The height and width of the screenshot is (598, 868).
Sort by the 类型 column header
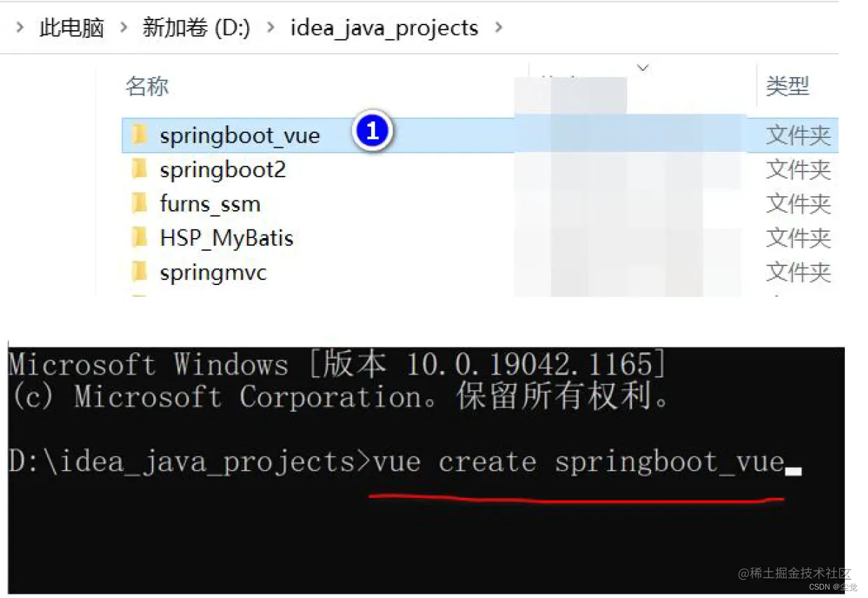787,86
